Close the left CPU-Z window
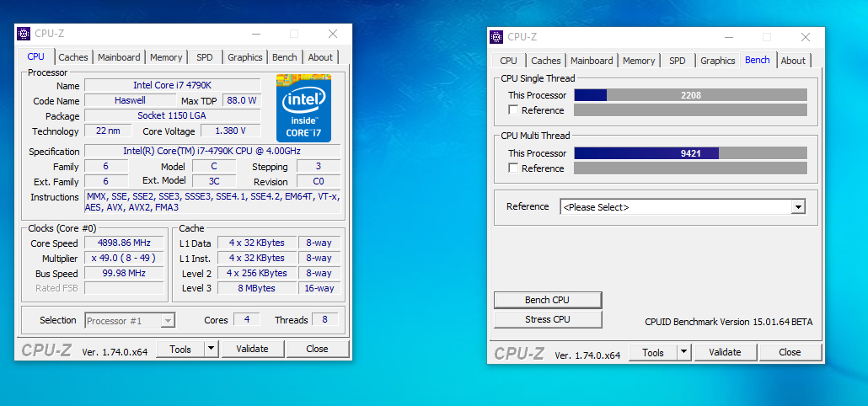 click(x=333, y=34)
